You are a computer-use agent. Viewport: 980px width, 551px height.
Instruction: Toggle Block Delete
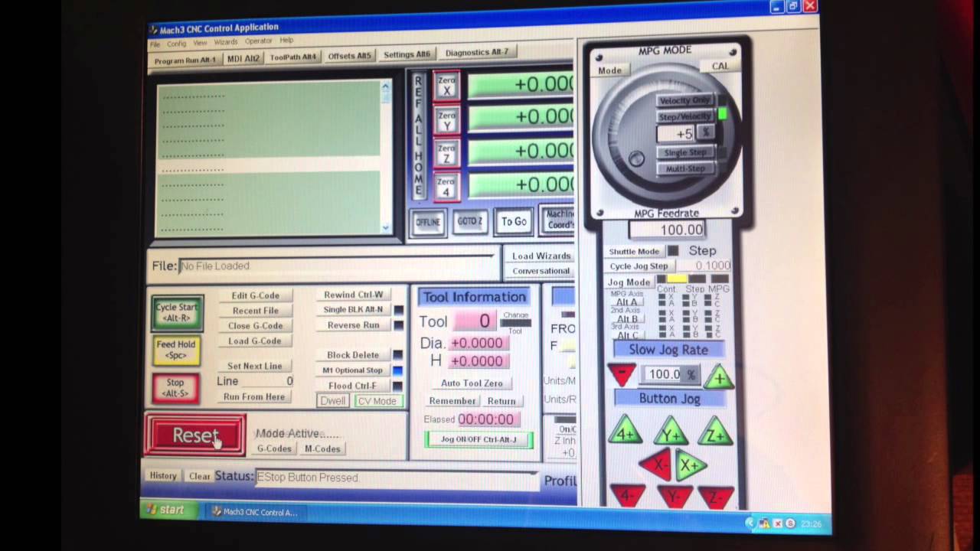tap(353, 355)
